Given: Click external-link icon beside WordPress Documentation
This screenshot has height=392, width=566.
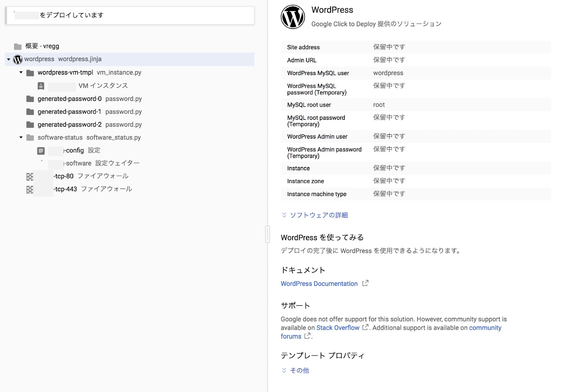Looking at the screenshot, I should [365, 283].
